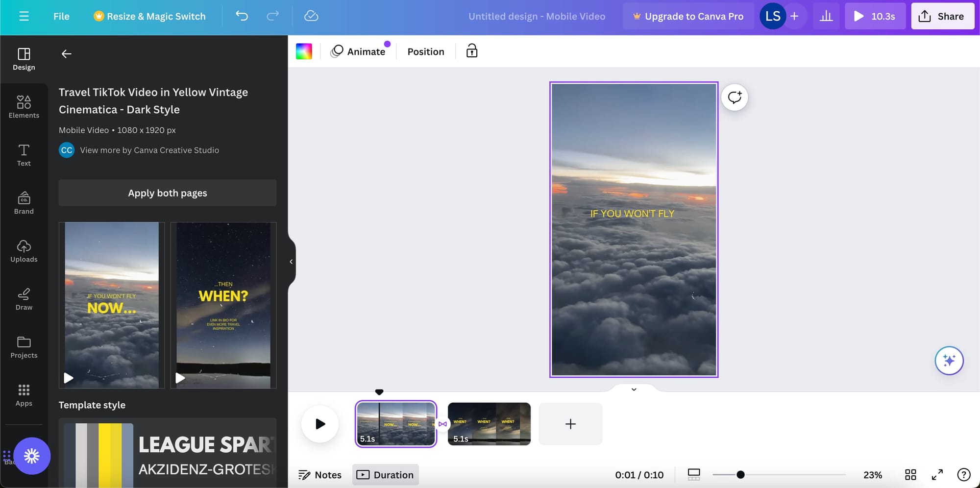Undo the last action
Screen dimensions: 980x488
242,16
